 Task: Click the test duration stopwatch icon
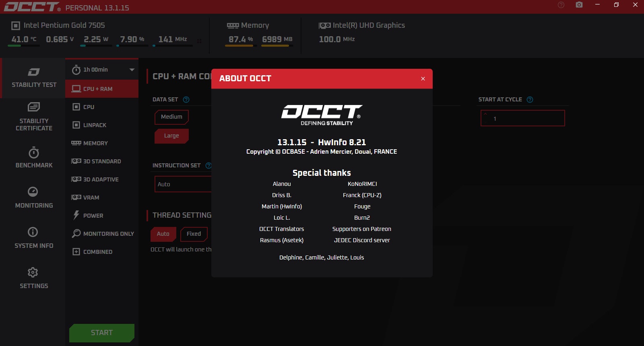click(x=76, y=70)
